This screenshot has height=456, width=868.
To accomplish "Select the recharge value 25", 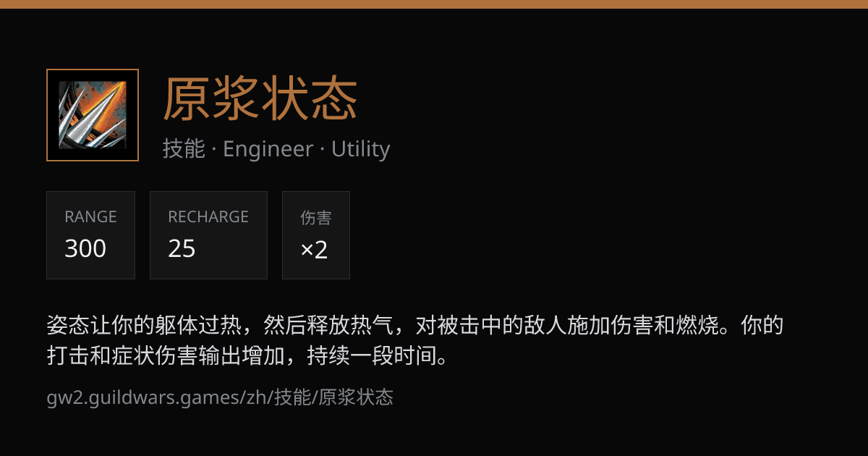I will (182, 249).
